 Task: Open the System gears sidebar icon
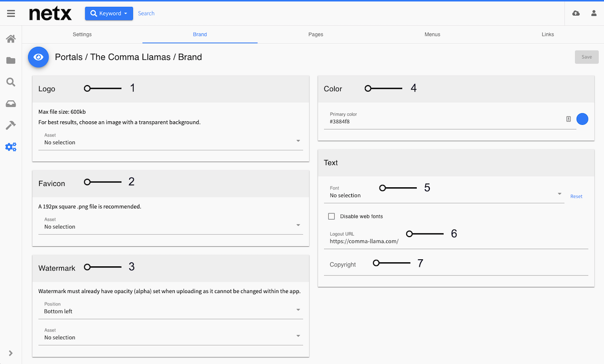11,147
